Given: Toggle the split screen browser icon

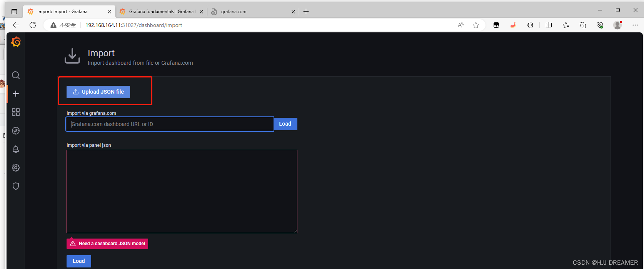Looking at the screenshot, I should pos(549,25).
